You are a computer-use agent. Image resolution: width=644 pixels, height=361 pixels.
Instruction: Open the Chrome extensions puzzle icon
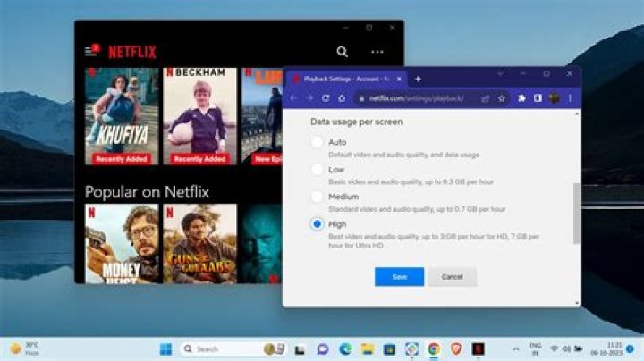tap(521, 98)
